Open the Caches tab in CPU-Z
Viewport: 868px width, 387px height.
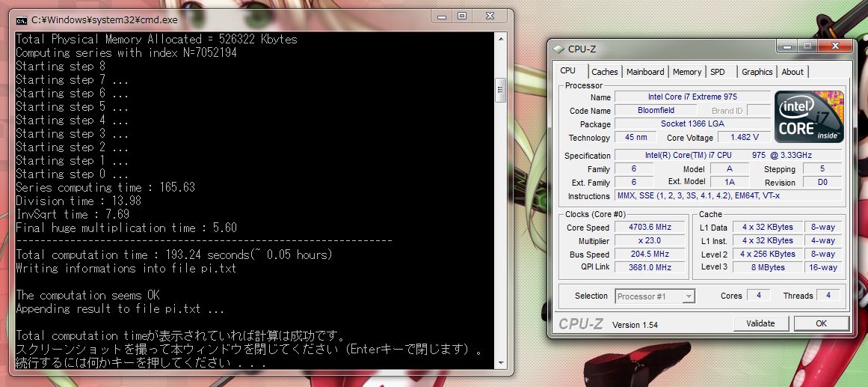click(x=605, y=72)
